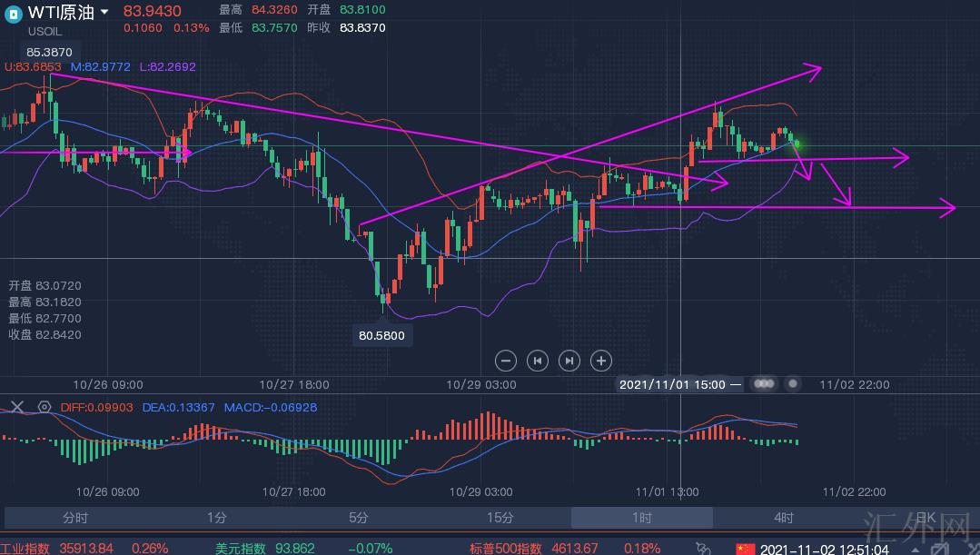Click the Bollinger lower band L:82.2692 label

pos(167,67)
